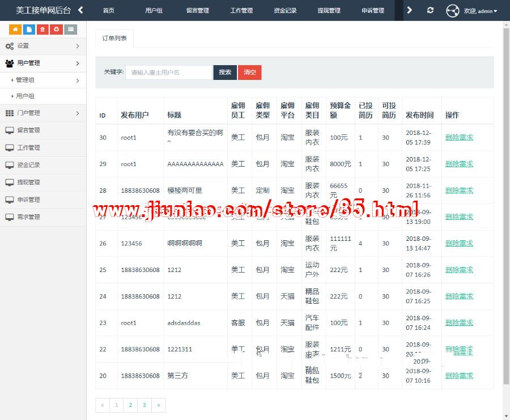
Task: Click 删除需求 for order ID 28
Action: click(459, 190)
